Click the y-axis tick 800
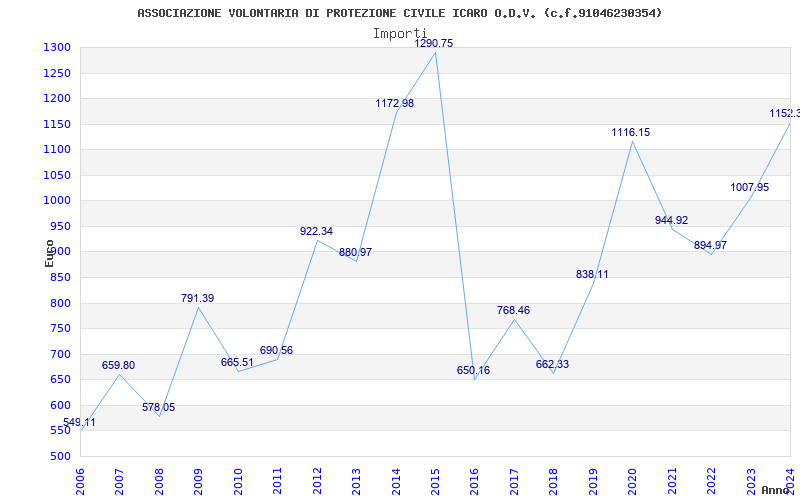The height and width of the screenshot is (500, 800). point(60,304)
